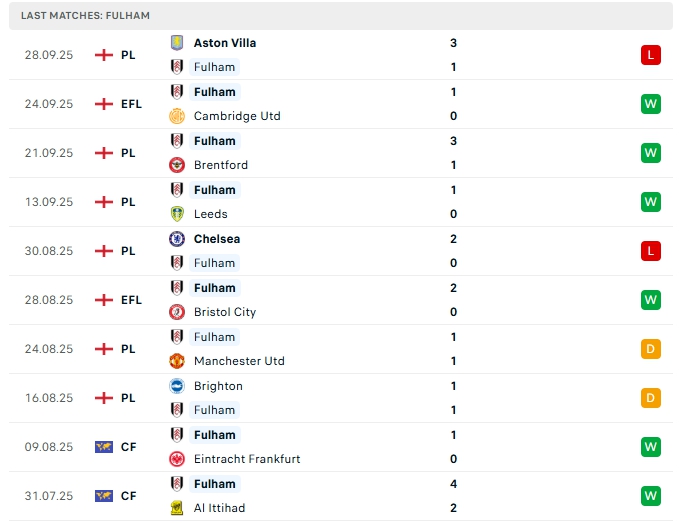Open the Brentford team link
Viewport: 685px width, 523px height.
tap(220, 165)
